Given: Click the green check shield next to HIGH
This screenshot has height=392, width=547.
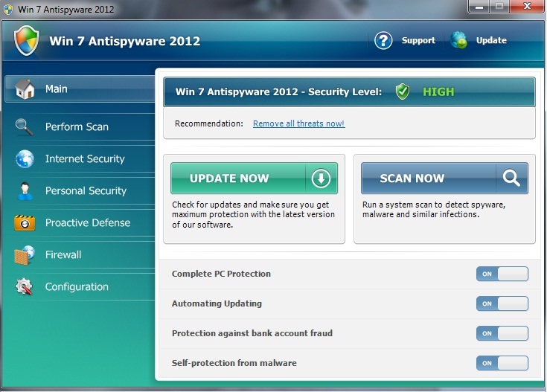Looking at the screenshot, I should 402,91.
